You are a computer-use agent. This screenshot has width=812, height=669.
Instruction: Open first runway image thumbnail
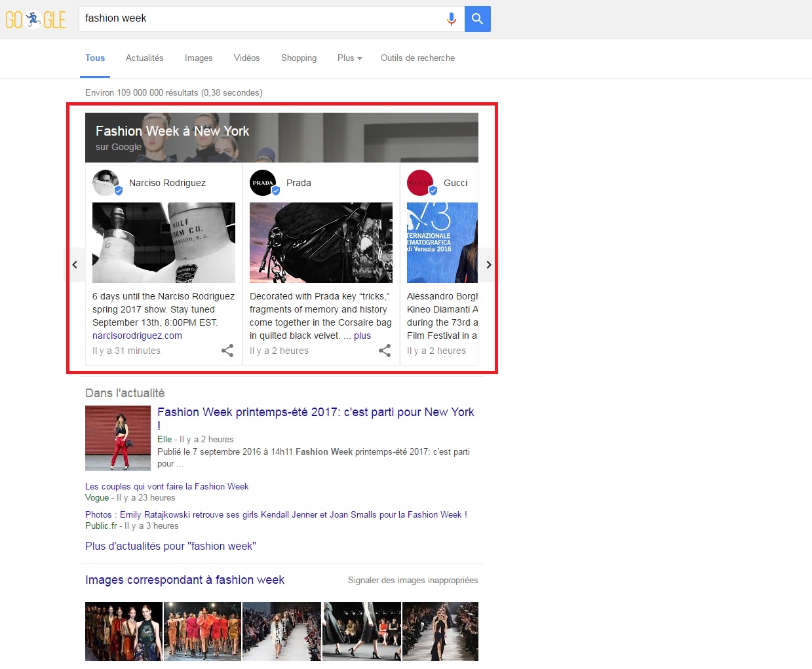click(124, 632)
